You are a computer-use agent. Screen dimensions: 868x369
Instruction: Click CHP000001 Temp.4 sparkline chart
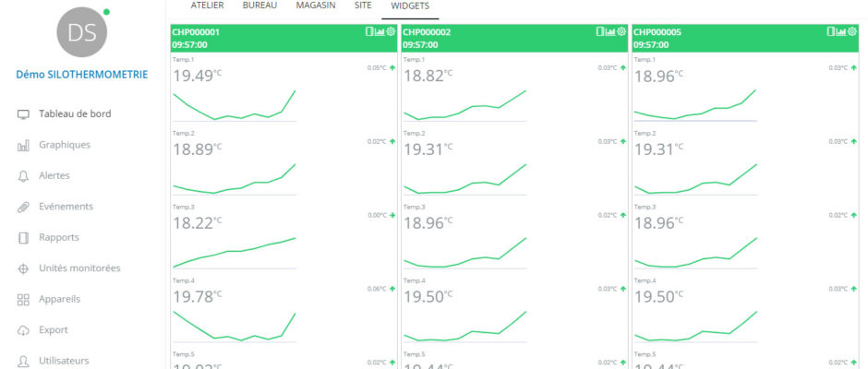(x=235, y=327)
